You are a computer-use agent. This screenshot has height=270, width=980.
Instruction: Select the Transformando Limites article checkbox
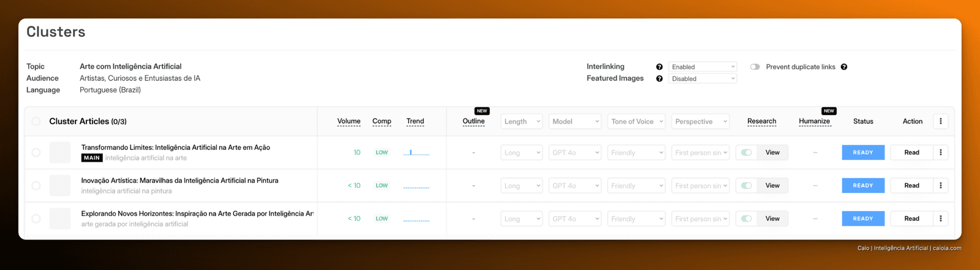[x=36, y=152]
